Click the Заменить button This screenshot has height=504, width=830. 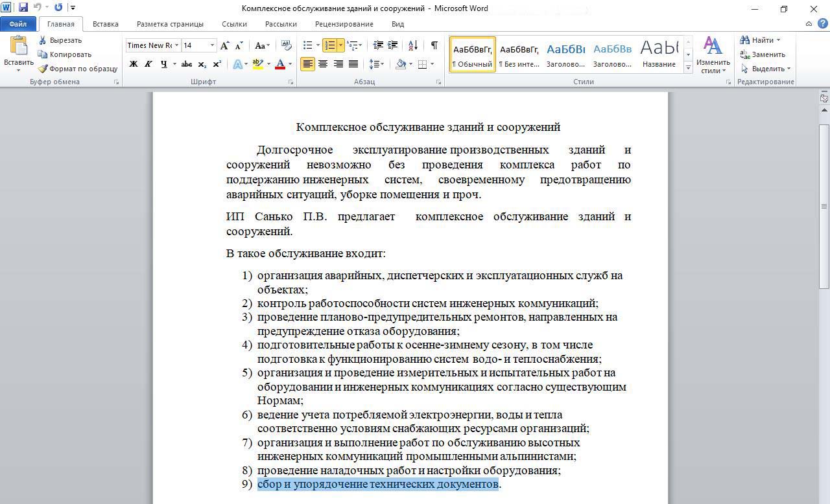[x=763, y=54]
